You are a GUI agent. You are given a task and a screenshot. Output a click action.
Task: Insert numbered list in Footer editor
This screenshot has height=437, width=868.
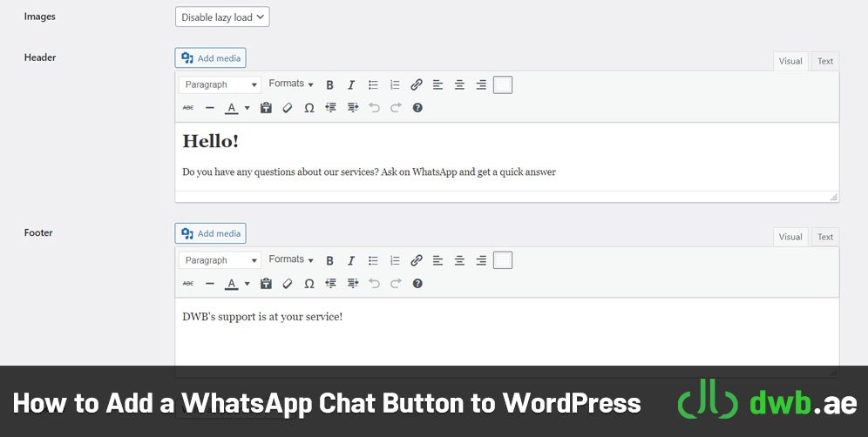tap(395, 260)
